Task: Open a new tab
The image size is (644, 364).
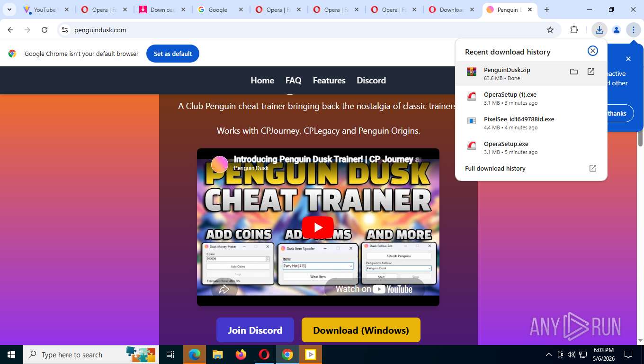Action: [547, 9]
